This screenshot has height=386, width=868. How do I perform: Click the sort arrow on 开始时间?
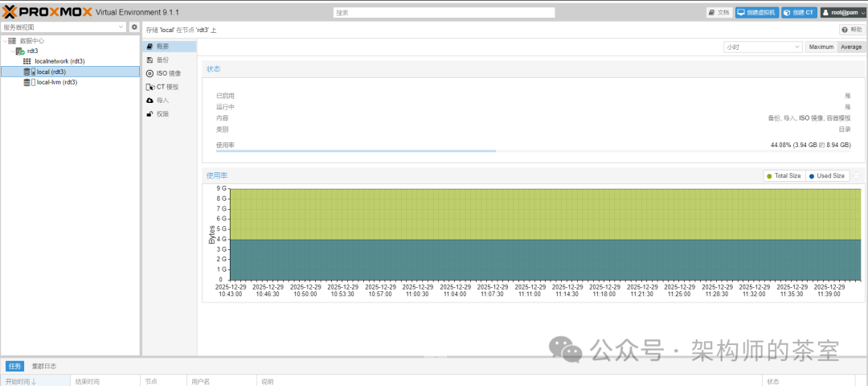tap(34, 381)
